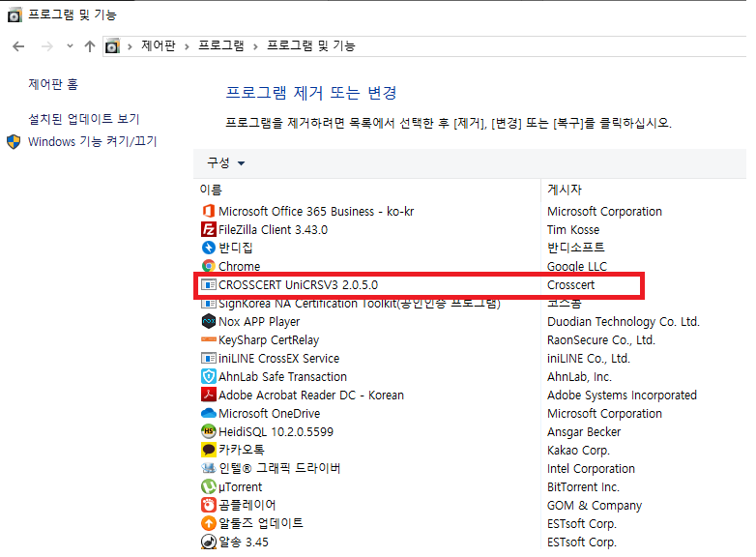Click the window title bar icon
Screen dimensions: 756x557
15,15
